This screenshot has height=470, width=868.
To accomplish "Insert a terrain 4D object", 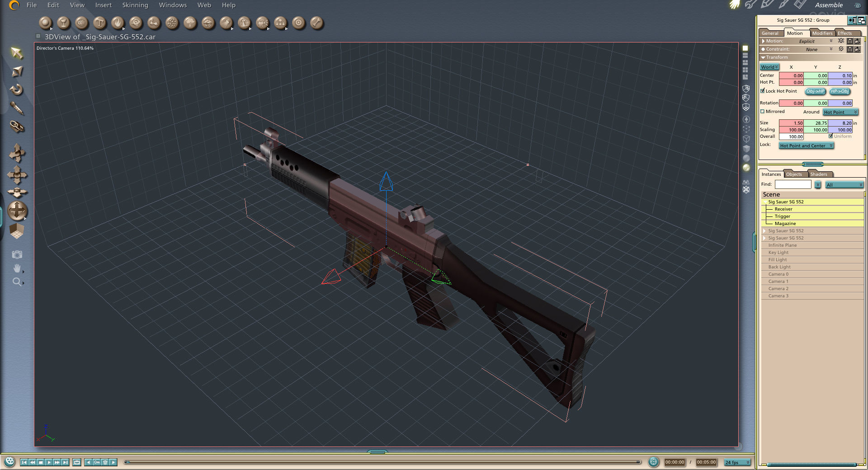I will pyautogui.click(x=208, y=23).
